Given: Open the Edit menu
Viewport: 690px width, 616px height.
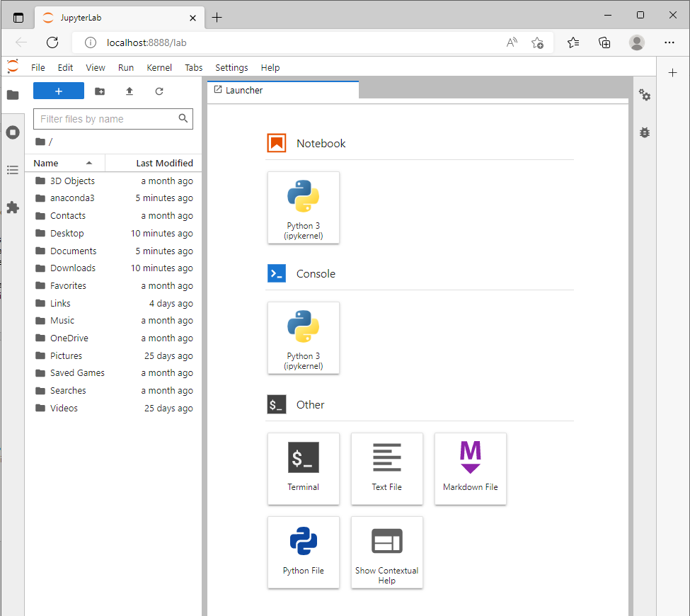Looking at the screenshot, I should (65, 67).
